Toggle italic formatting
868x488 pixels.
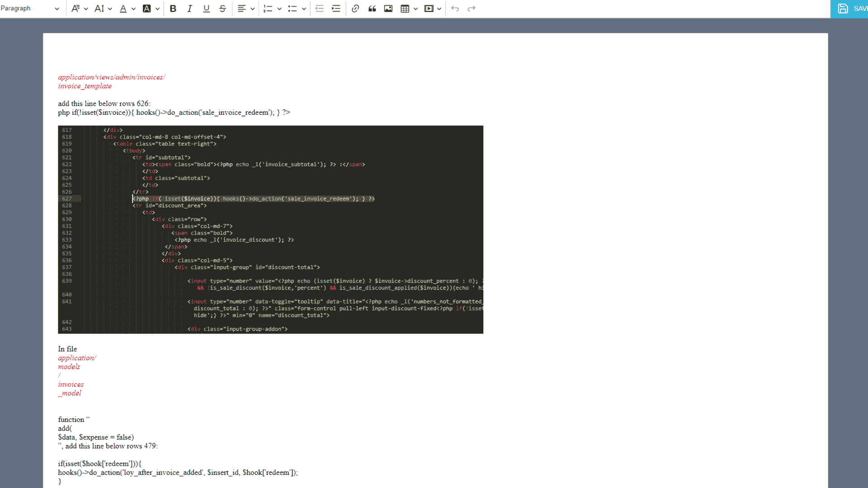190,9
